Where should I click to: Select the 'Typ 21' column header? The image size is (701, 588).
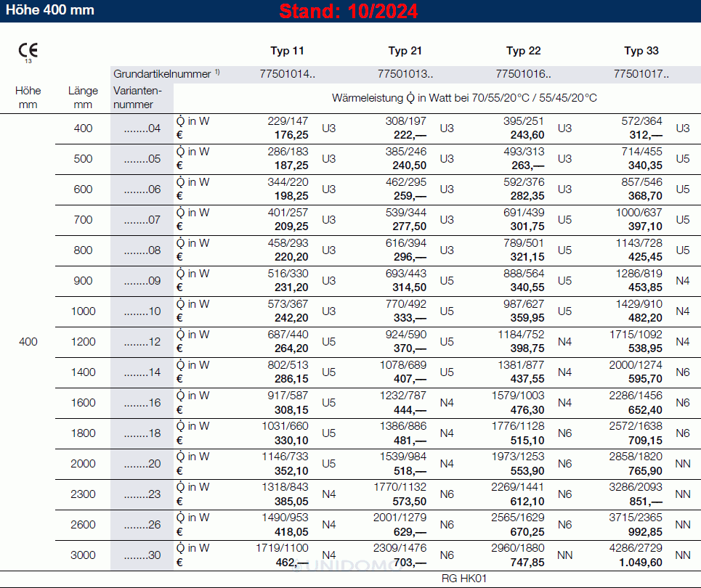click(405, 51)
